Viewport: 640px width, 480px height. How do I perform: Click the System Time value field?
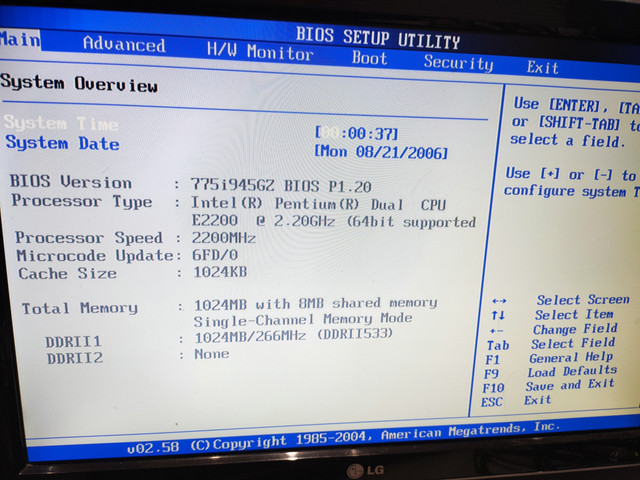coord(356,133)
